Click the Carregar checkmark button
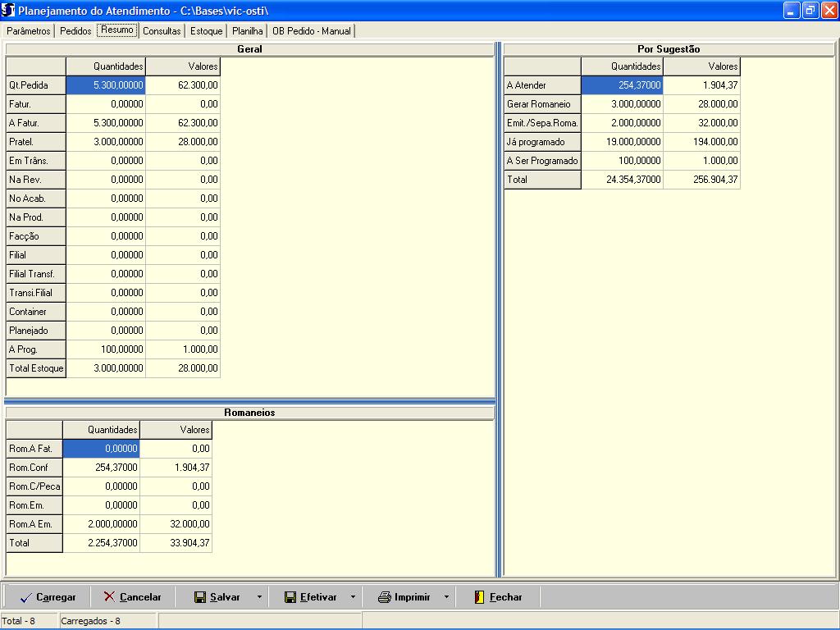The width and height of the screenshot is (840, 630). click(x=48, y=597)
